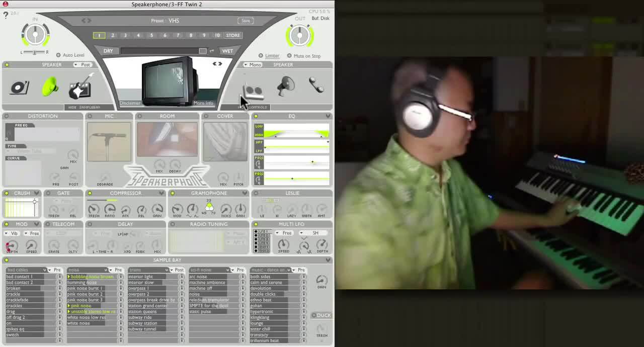Collapse the Sample Bay chevron
Viewport: 644px width, 347px height.
(x=328, y=260)
